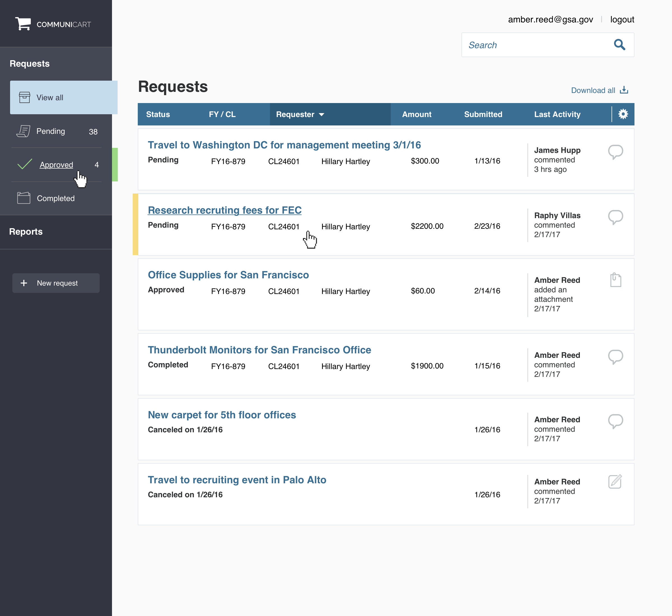Open the Reports section
This screenshot has width=672, height=616.
tap(26, 232)
